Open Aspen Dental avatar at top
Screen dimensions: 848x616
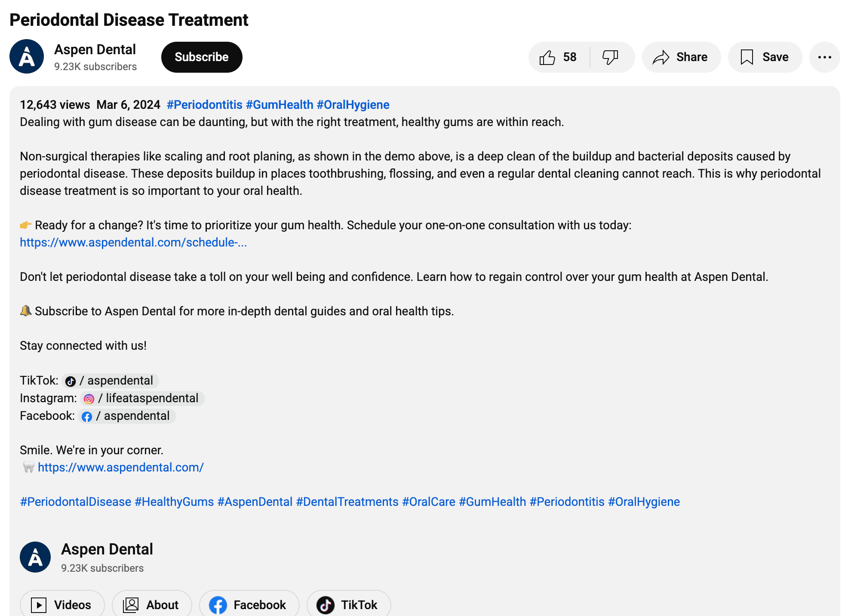tap(27, 57)
